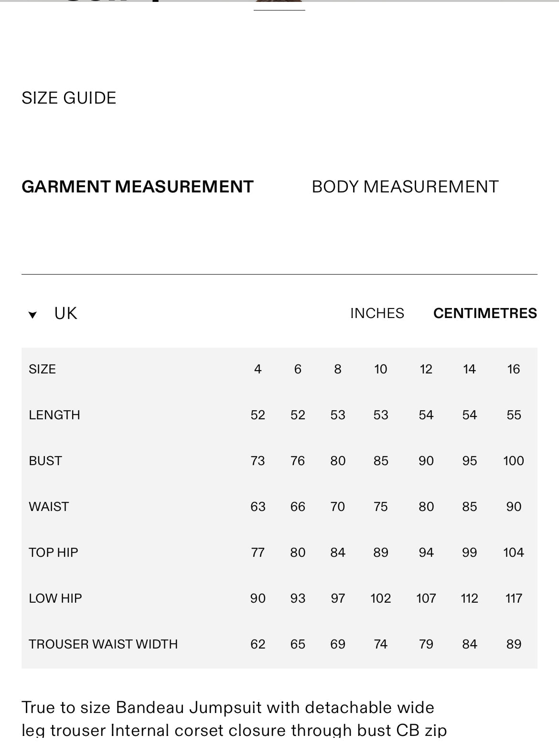Click the Trouser Waist Width row label
Image resolution: width=559 pixels, height=756 pixels.
pyautogui.click(x=103, y=644)
